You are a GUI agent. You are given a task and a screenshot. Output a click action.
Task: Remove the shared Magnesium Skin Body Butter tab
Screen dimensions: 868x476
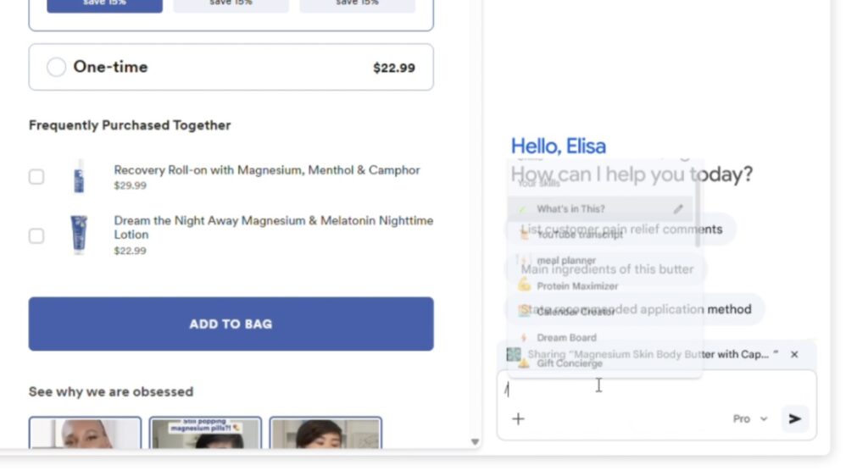[794, 354]
